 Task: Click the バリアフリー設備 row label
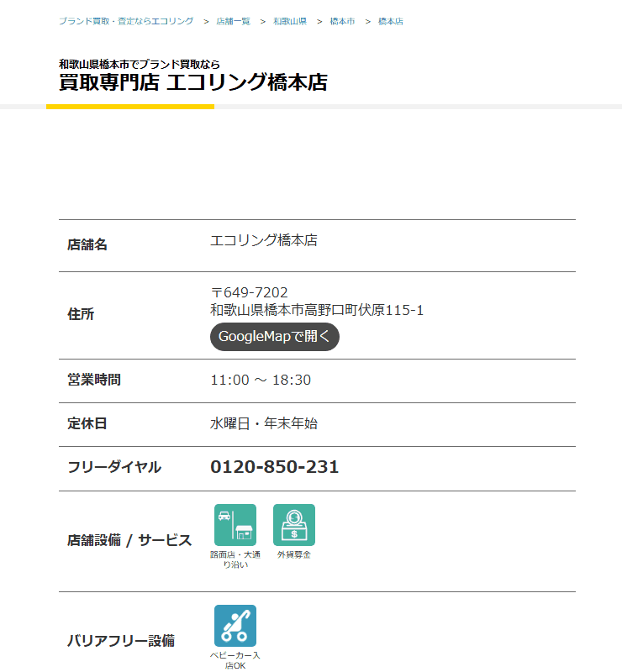(121, 641)
